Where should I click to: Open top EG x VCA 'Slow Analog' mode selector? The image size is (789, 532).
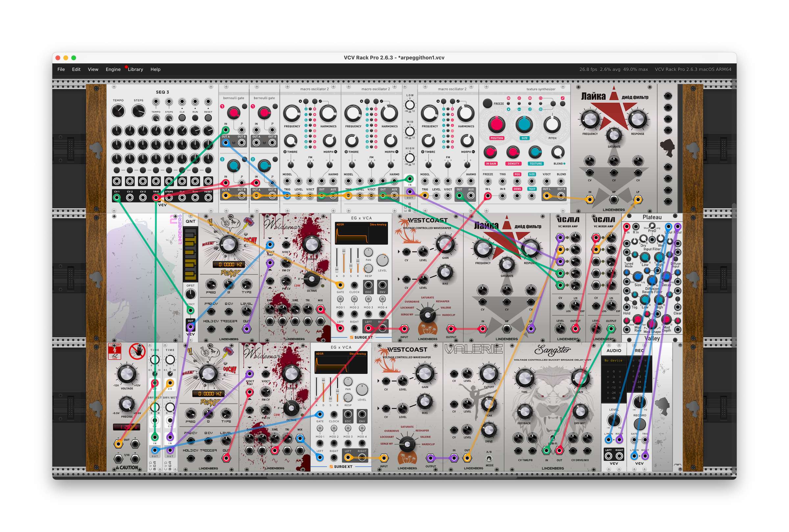377,225
